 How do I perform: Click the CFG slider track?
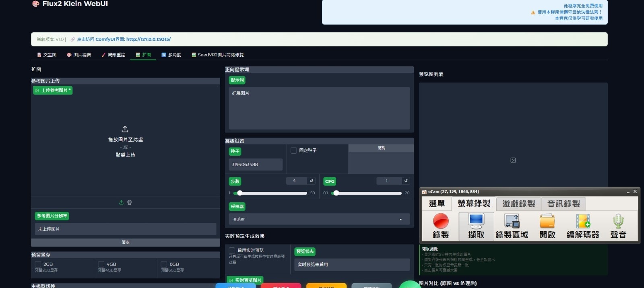pyautogui.click(x=366, y=193)
